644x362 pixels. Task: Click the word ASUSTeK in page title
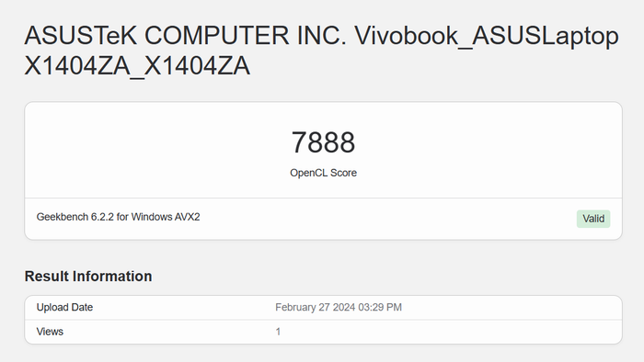81,36
